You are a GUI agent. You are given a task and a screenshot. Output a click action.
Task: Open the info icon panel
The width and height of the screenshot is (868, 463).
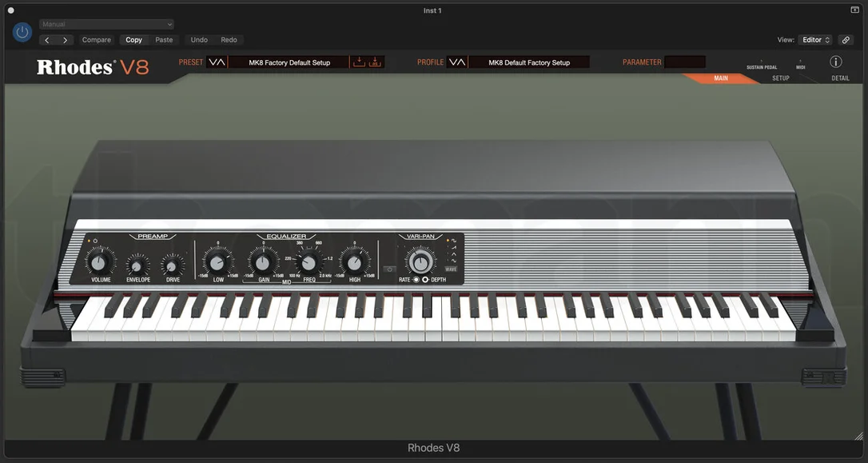pos(836,62)
